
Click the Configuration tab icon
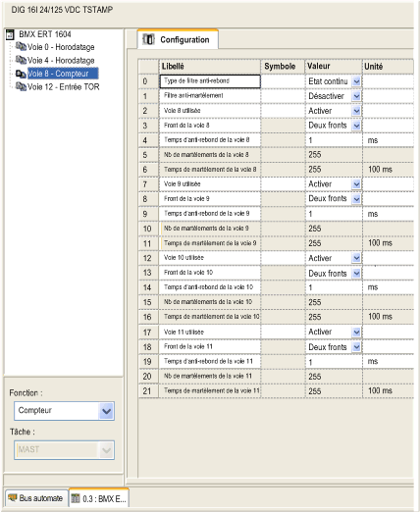click(149, 39)
